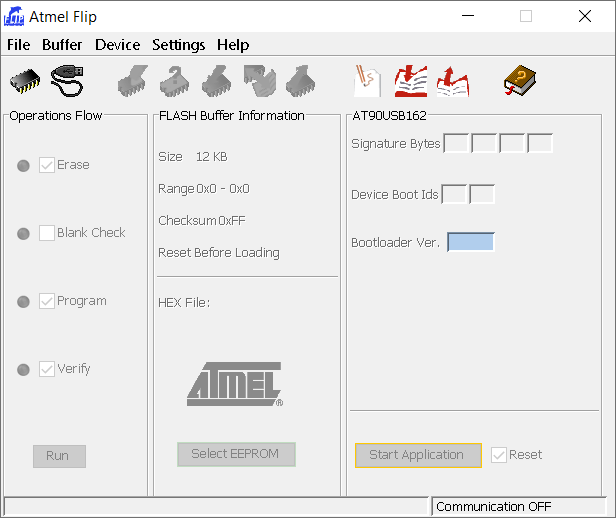Image resolution: width=616 pixels, height=518 pixels.
Task: Open the File menu
Action: [18, 45]
